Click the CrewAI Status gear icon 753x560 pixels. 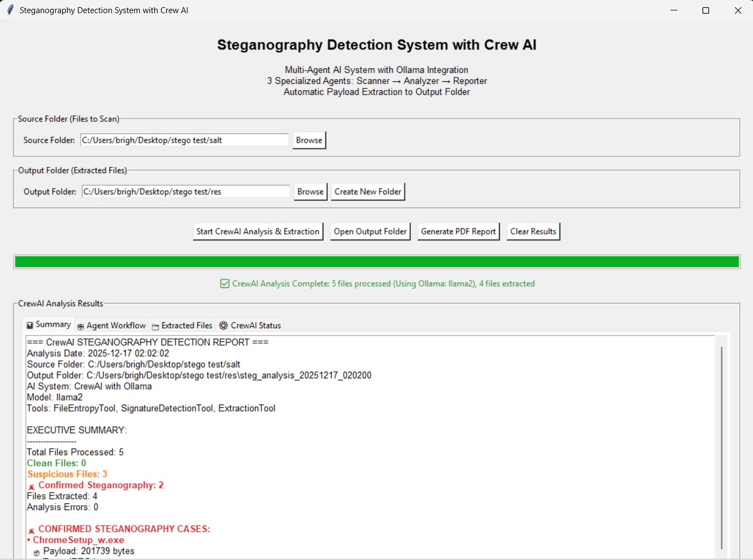pos(224,326)
